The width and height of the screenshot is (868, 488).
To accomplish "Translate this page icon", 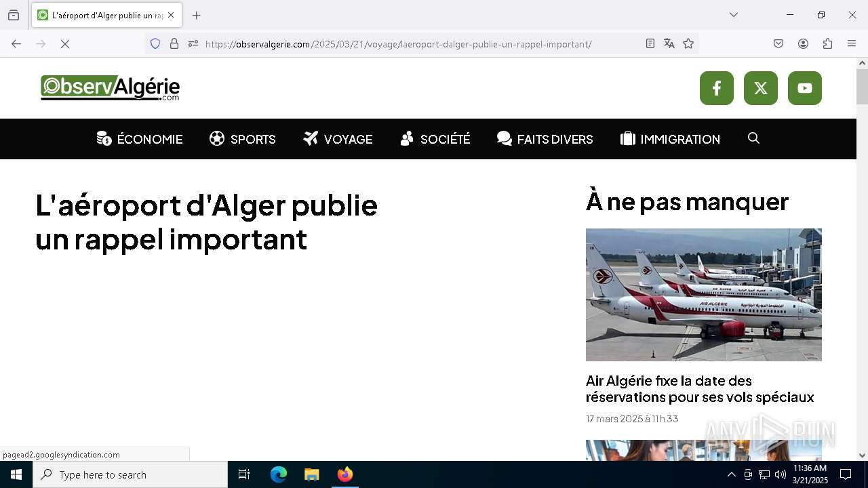I will [x=669, y=44].
